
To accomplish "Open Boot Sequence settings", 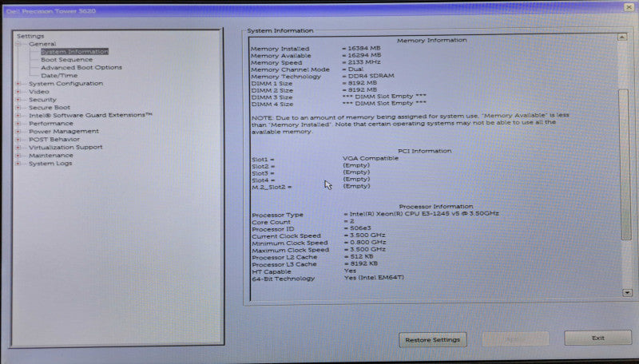I will pos(67,59).
